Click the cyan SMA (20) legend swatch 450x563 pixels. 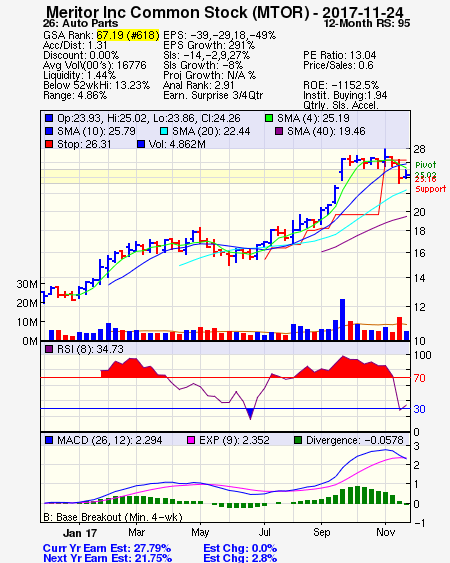pos(164,131)
